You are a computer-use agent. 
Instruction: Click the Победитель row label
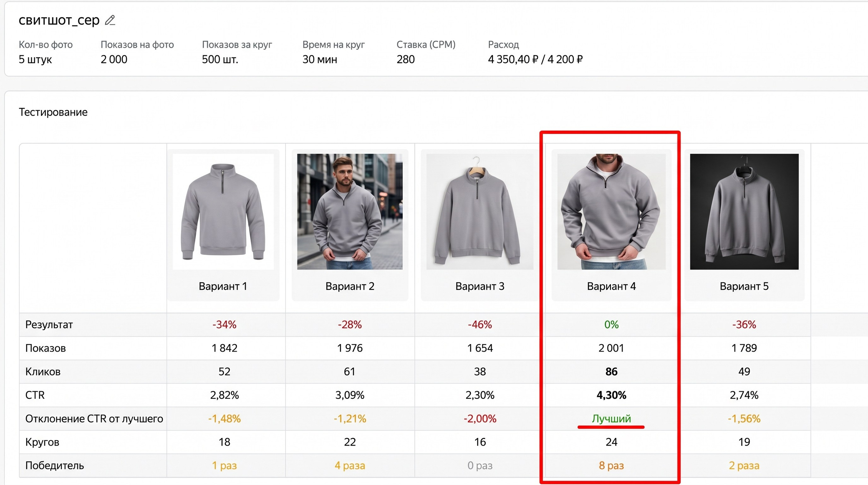55,465
